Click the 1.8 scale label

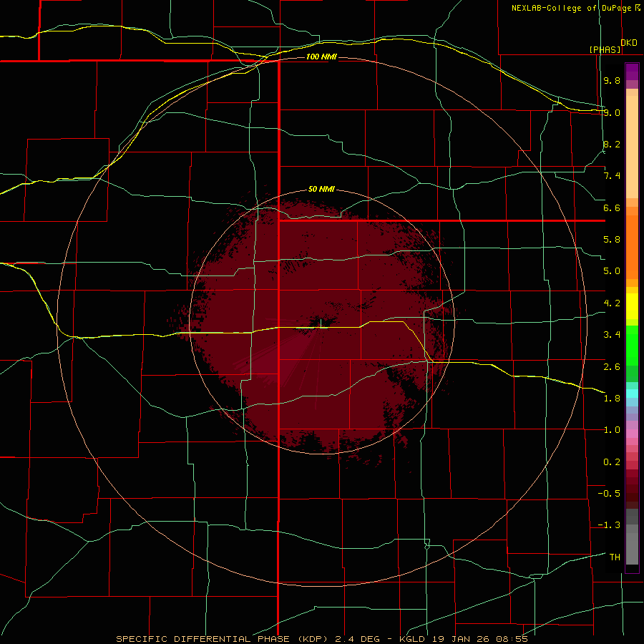tap(612, 399)
